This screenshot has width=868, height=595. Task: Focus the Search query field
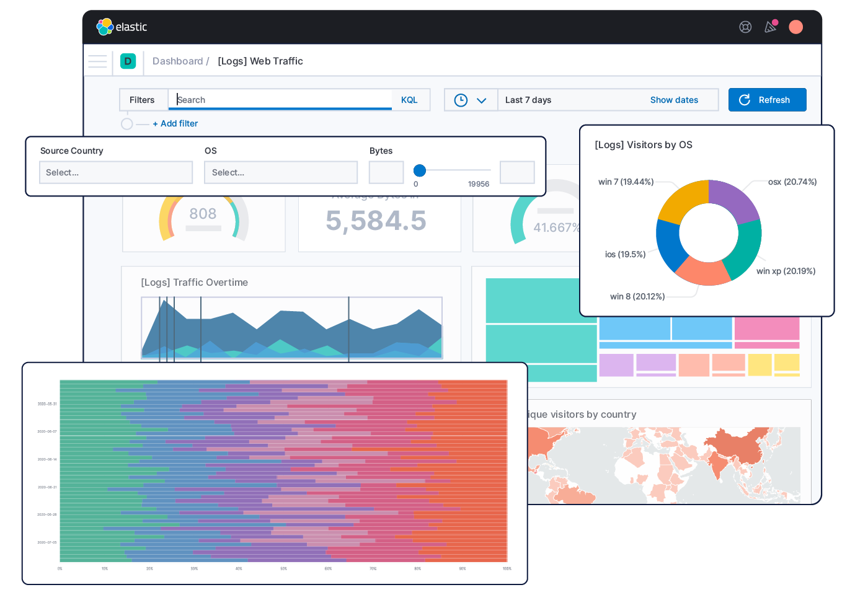click(280, 100)
